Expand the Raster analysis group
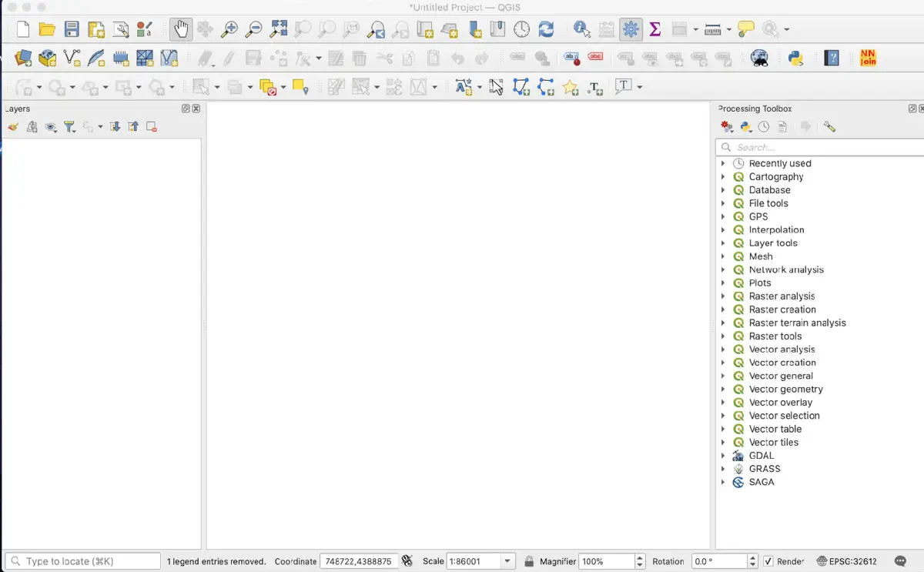The width and height of the screenshot is (924, 572). [x=723, y=296]
